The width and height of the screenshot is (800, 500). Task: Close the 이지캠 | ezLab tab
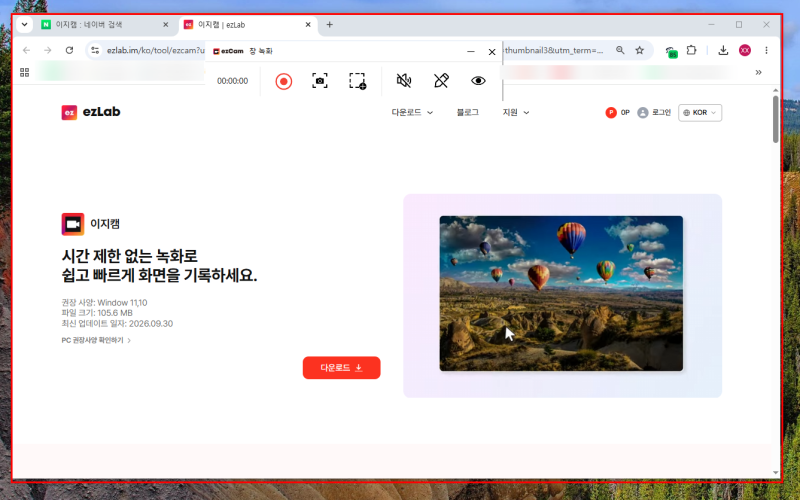tap(308, 24)
